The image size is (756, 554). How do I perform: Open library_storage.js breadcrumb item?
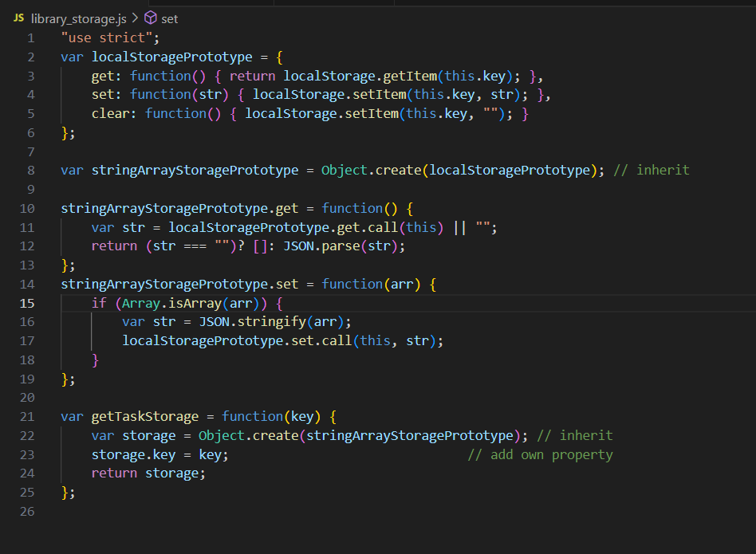pyautogui.click(x=79, y=19)
